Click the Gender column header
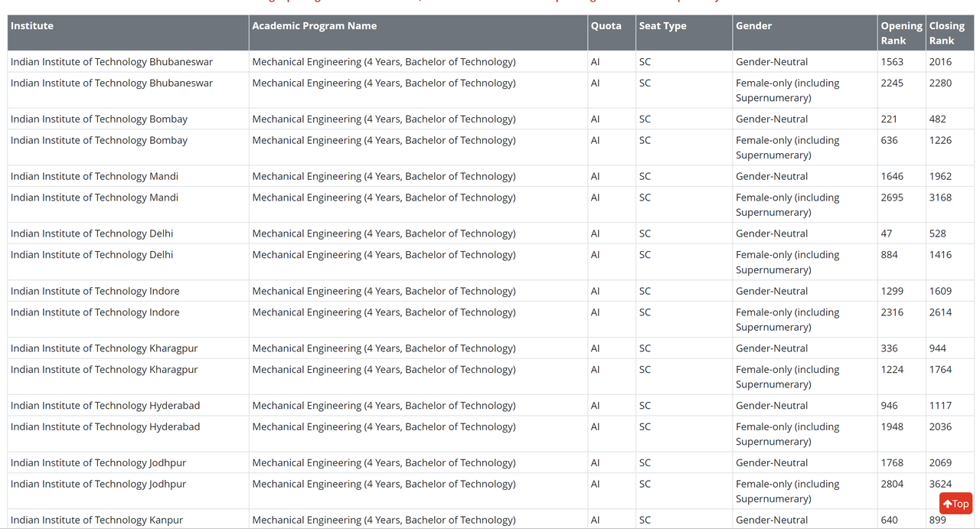Screen dimensions: 980x529 click(x=805, y=33)
